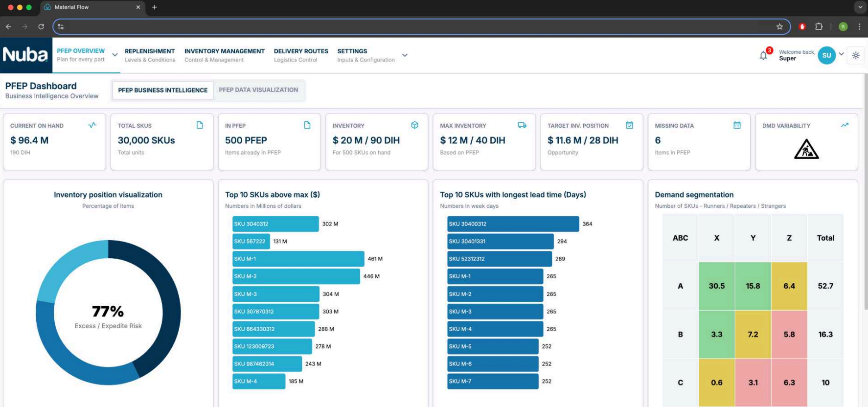The height and width of the screenshot is (407, 868).
Task: Open the user profile dropdown arrow
Action: coord(841,54)
